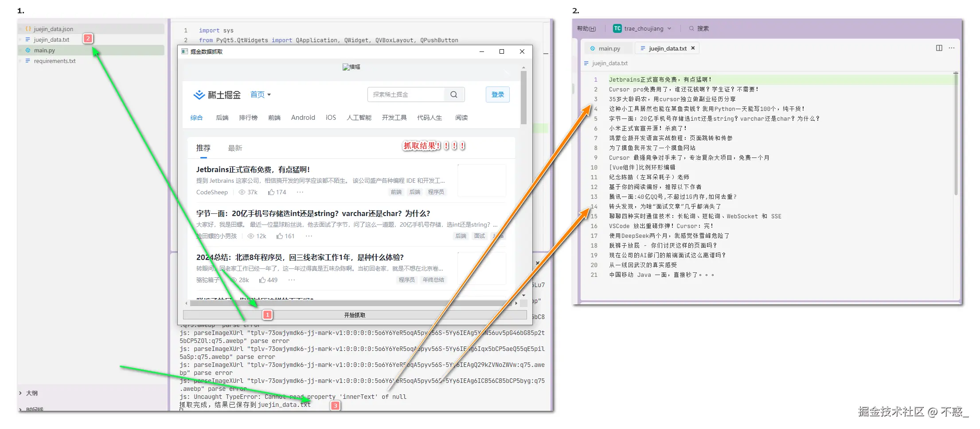980x429 pixels.
Task: Select the iOS category tab
Action: 331,118
